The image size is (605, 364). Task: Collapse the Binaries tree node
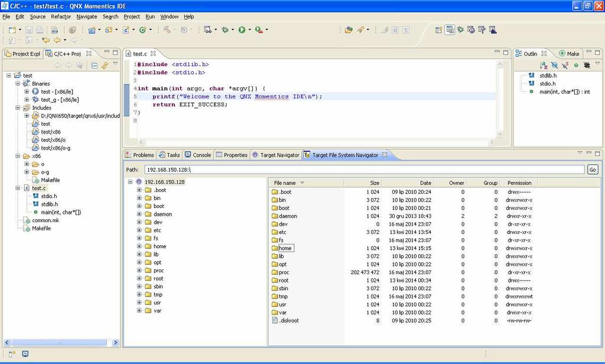(18, 83)
